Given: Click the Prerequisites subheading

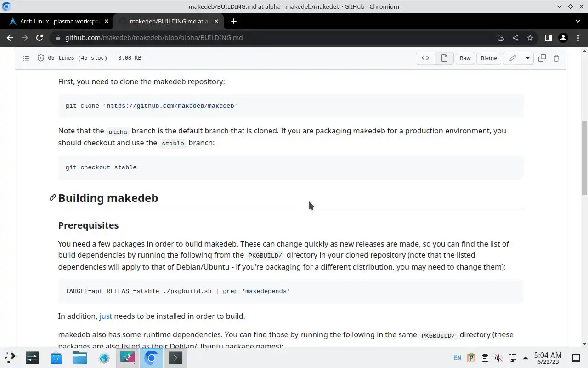Looking at the screenshot, I should [88, 225].
